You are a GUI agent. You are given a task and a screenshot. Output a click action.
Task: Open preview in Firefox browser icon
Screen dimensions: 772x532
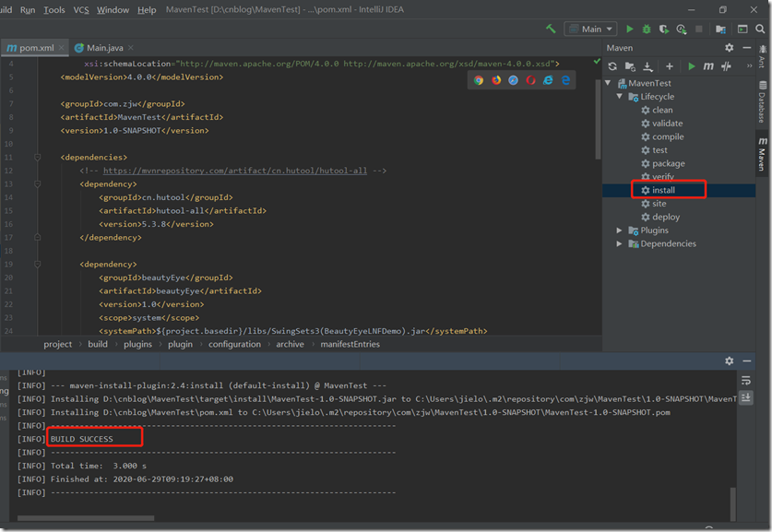click(496, 80)
